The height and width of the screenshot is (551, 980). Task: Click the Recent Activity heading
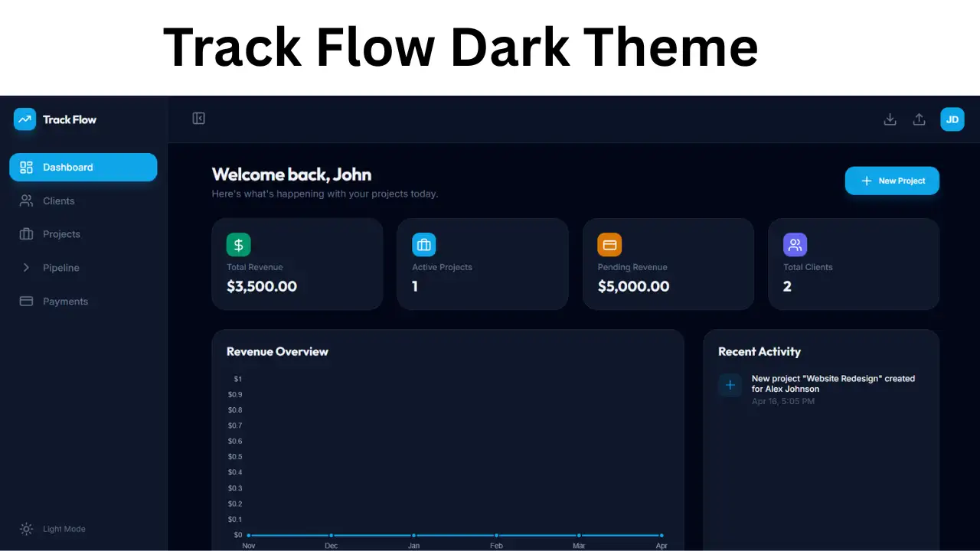click(759, 352)
